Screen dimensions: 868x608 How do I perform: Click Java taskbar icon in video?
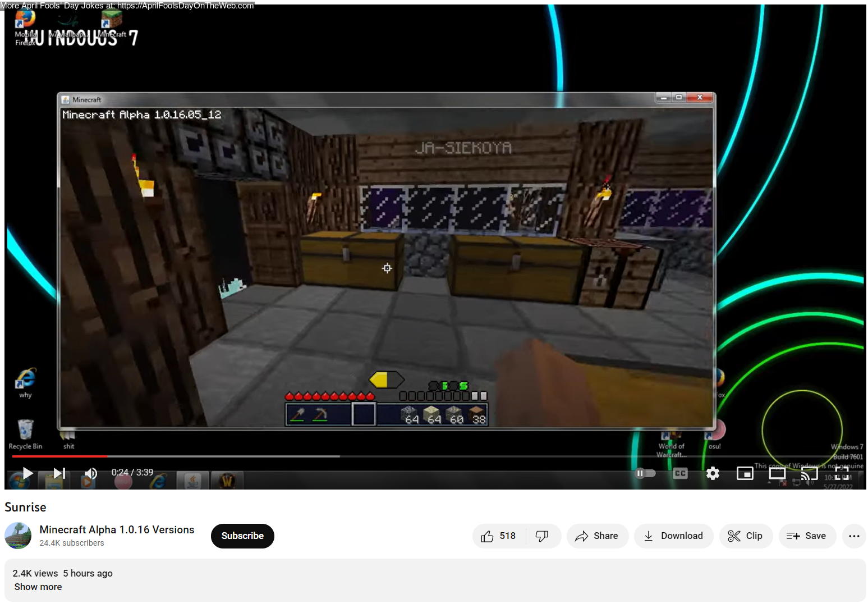[193, 481]
